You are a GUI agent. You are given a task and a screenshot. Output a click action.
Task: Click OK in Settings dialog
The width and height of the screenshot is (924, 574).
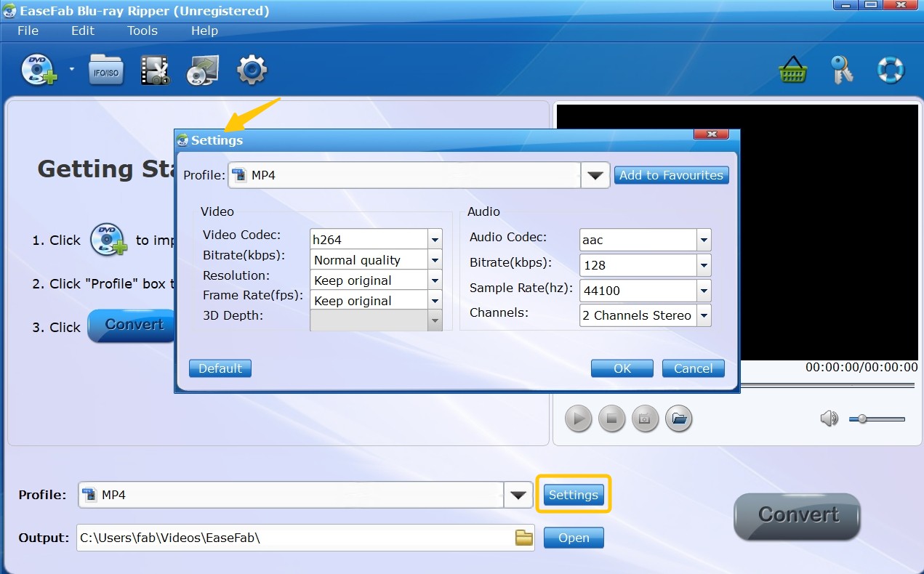[x=622, y=368]
